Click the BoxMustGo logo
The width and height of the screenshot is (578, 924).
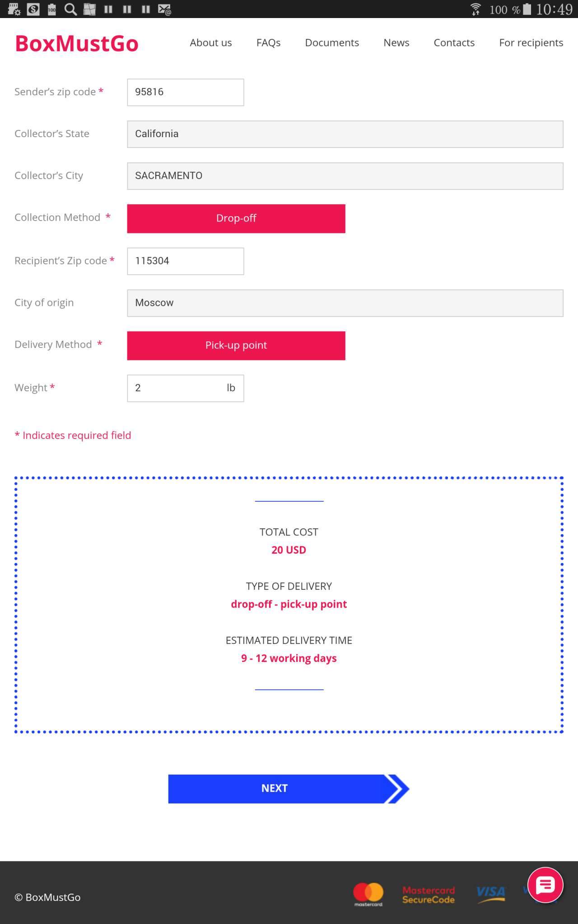(x=77, y=44)
